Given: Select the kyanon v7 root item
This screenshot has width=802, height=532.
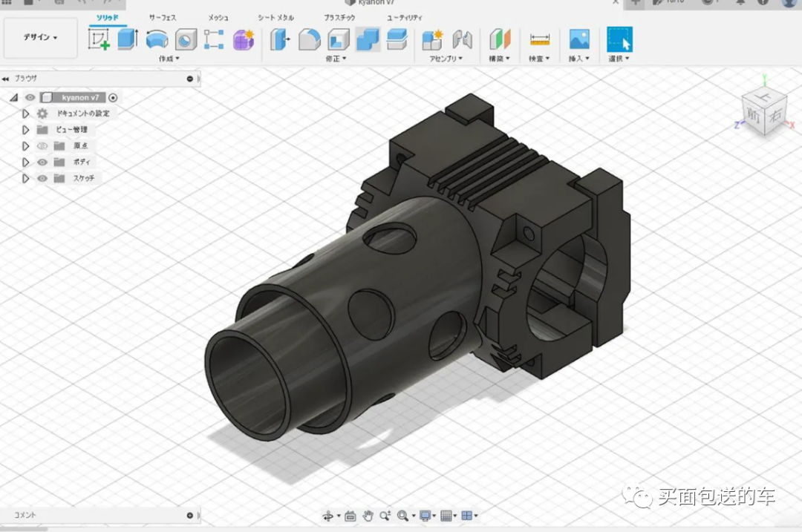Looking at the screenshot, I should 80,97.
